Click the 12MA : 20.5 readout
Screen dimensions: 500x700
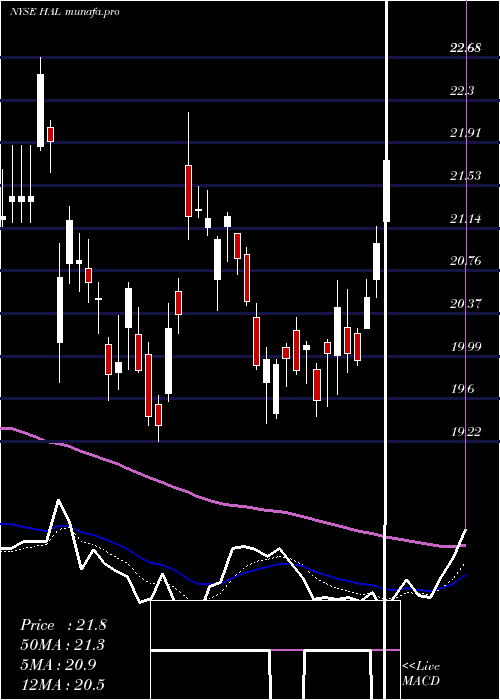pyautogui.click(x=63, y=684)
